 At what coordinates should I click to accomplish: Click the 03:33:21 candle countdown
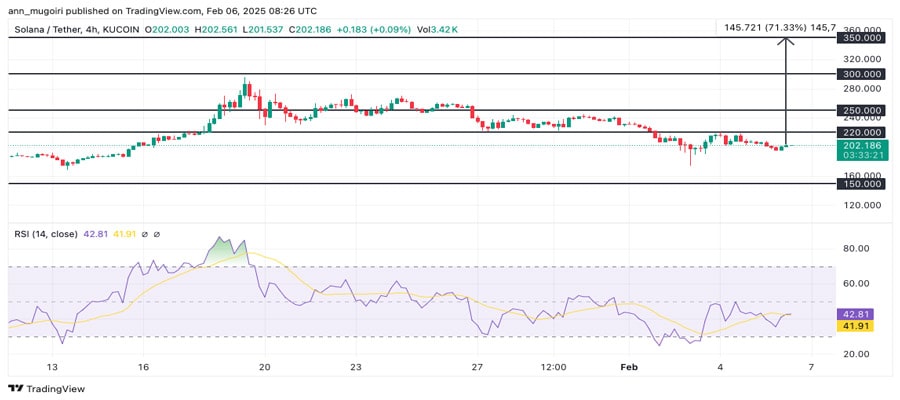863,155
